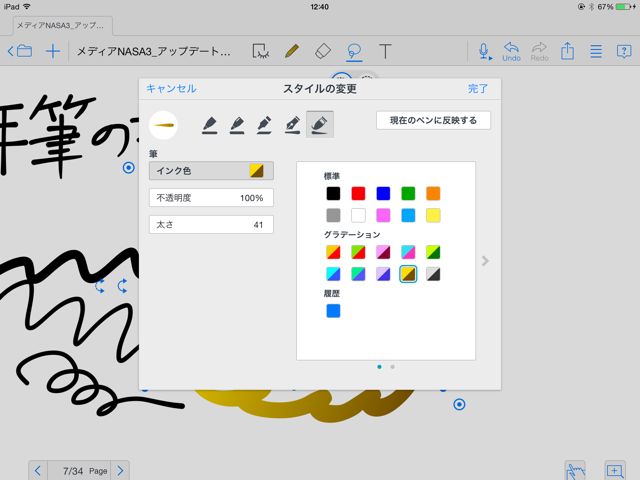
Task: Tap キャンセル to cancel style change
Action: 171,89
